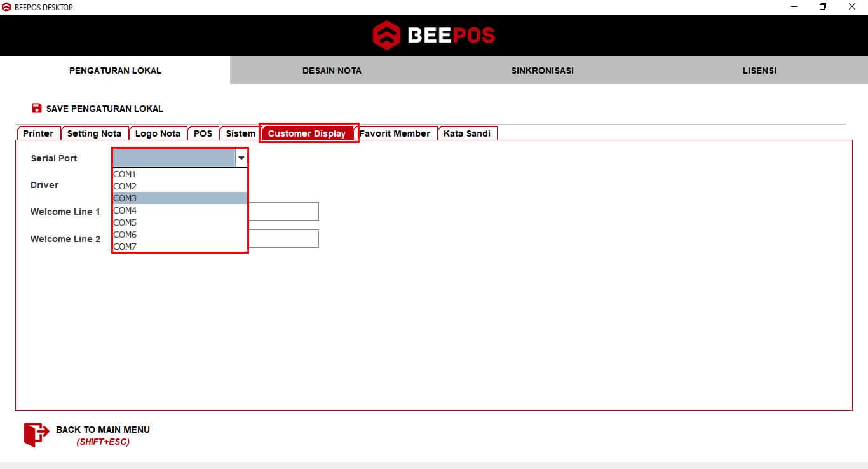Click Save Pengaturan Lokal button

[x=97, y=109]
